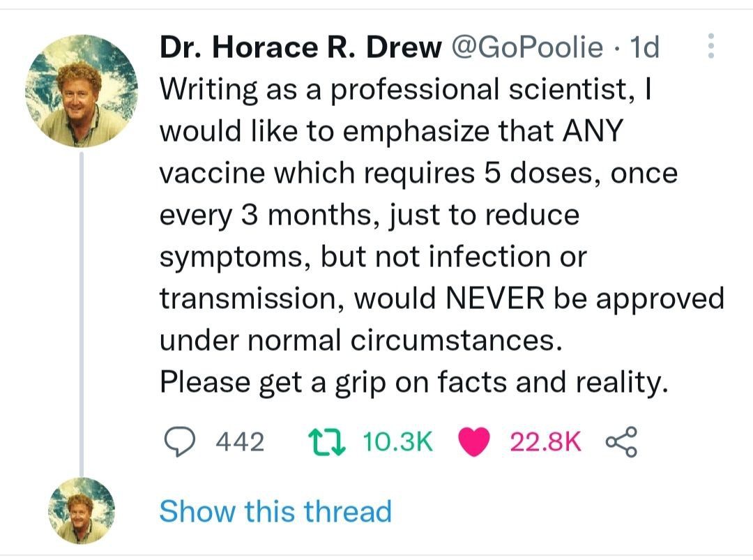Click Show this thread
Image resolution: width=753 pixels, height=560 pixels.
(275, 511)
